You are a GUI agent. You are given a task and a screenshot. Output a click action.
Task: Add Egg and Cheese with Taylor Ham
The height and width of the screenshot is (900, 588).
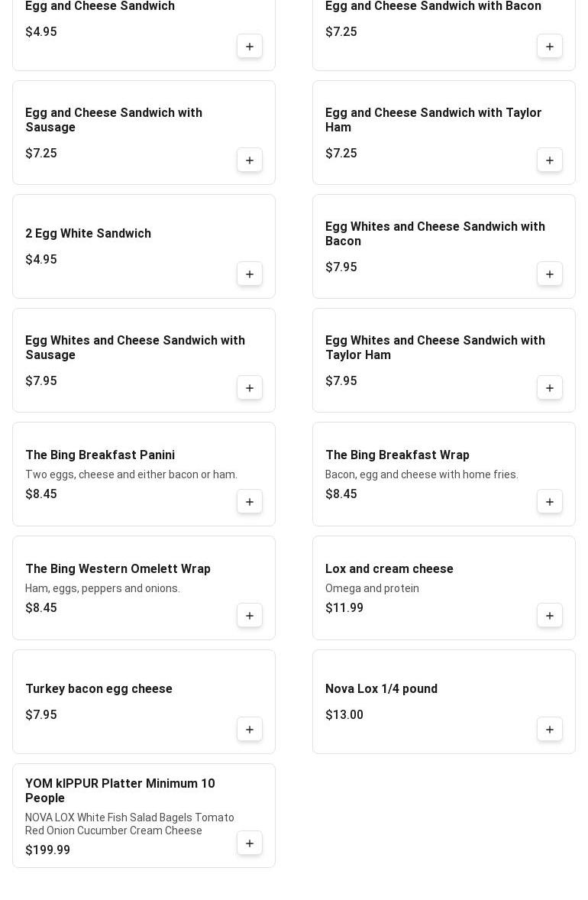[550, 160]
